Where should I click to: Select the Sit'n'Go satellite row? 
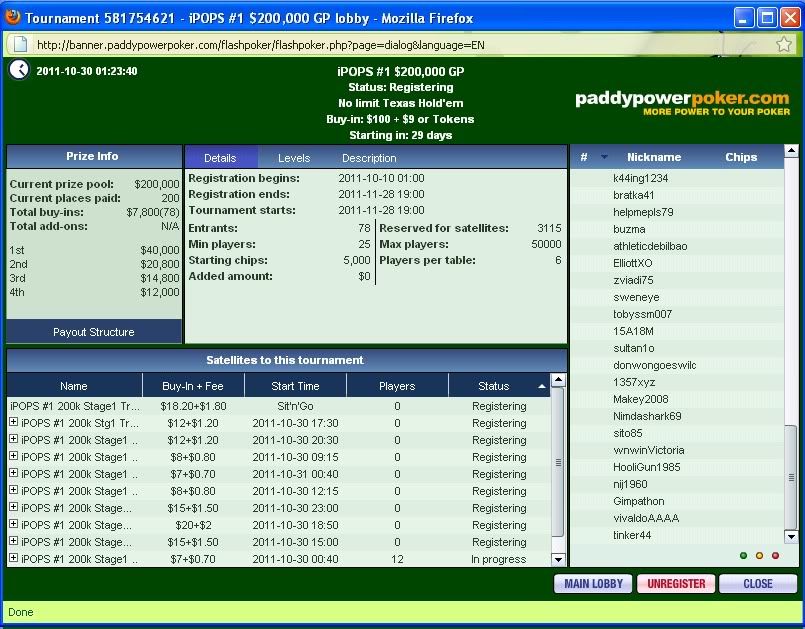coord(278,406)
